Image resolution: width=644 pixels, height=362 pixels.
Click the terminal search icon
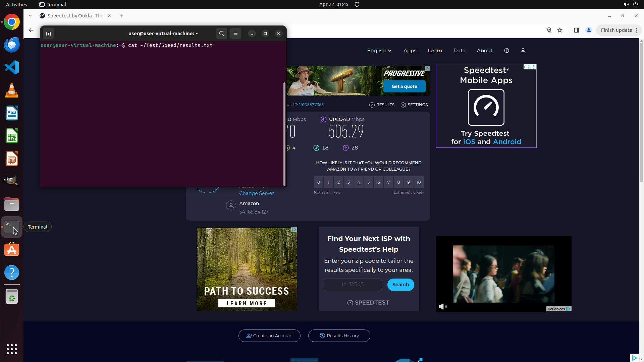coord(221,34)
